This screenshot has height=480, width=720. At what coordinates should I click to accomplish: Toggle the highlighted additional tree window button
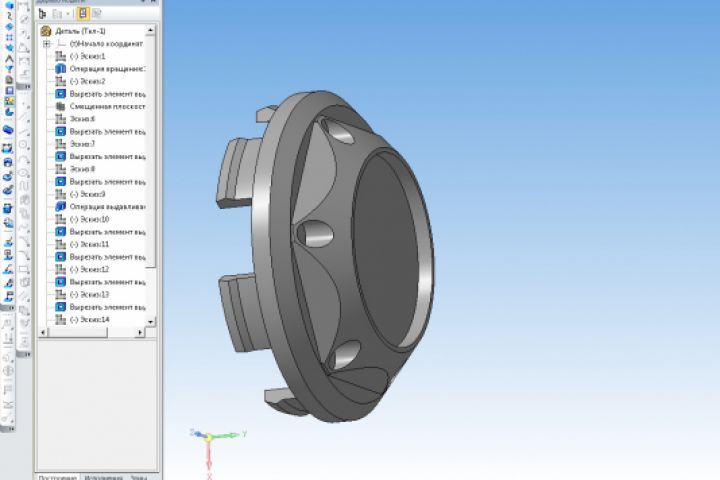pos(83,14)
